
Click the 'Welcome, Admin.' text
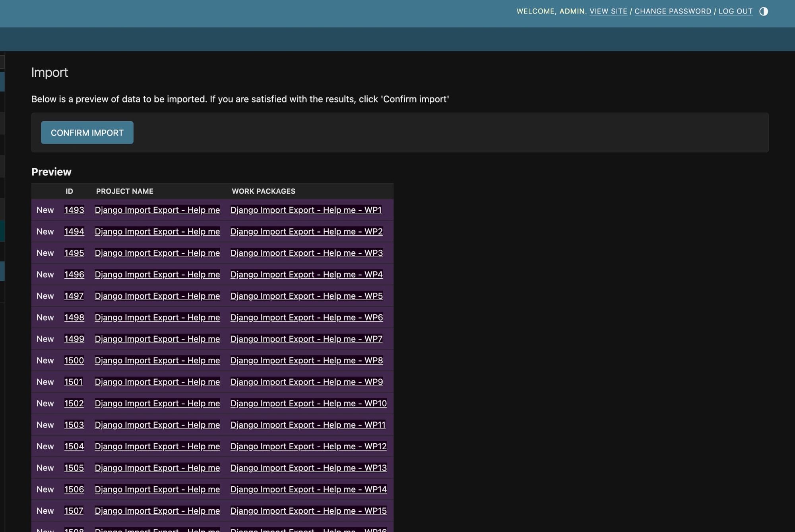pyautogui.click(x=551, y=12)
